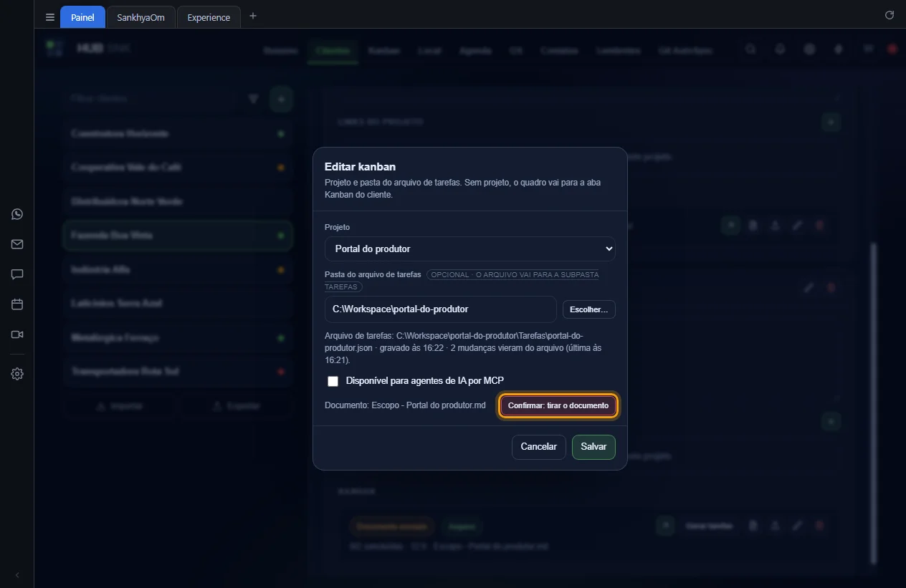The height and width of the screenshot is (588, 906).
Task: Click the Documento: Escopo - Portal do produtor.md text
Action: click(405, 405)
